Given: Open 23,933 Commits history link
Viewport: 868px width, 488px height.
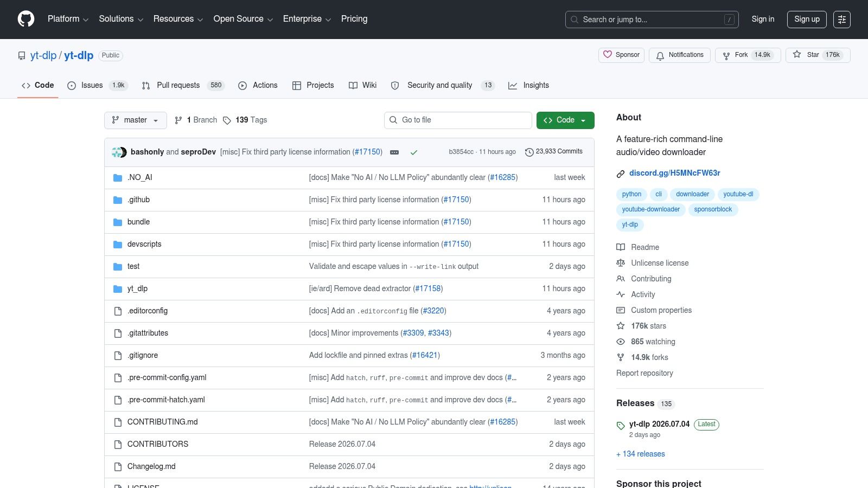Looking at the screenshot, I should [554, 152].
